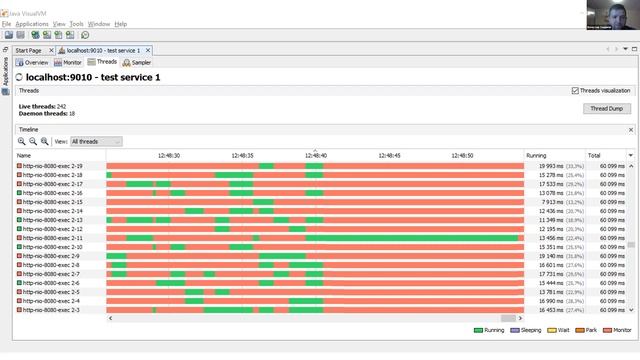Select thread row http-nio-8080-exec 2-9
640x360 pixels.
tap(321, 256)
